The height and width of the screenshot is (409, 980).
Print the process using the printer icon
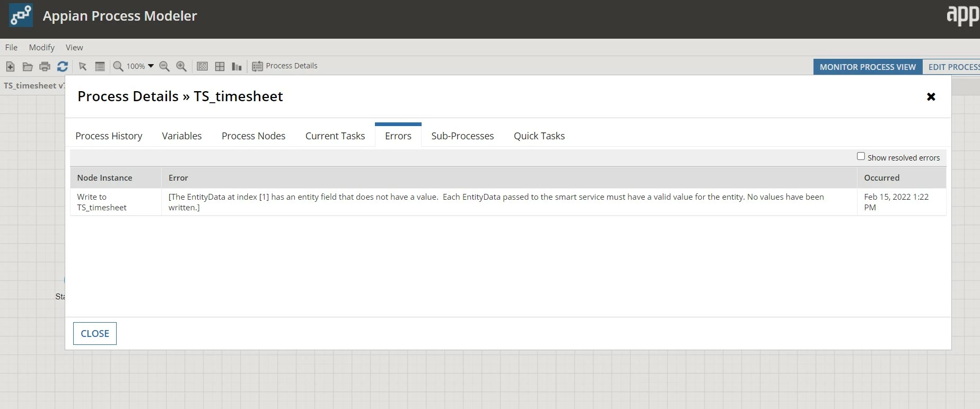coord(45,66)
